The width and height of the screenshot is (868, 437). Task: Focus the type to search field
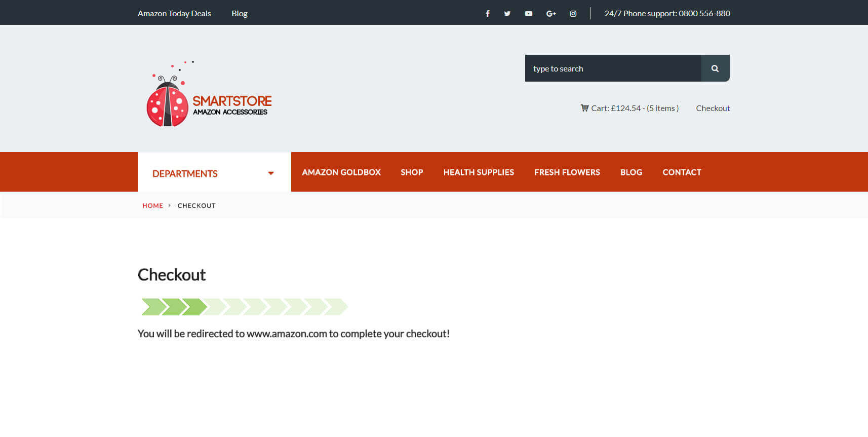click(x=613, y=68)
